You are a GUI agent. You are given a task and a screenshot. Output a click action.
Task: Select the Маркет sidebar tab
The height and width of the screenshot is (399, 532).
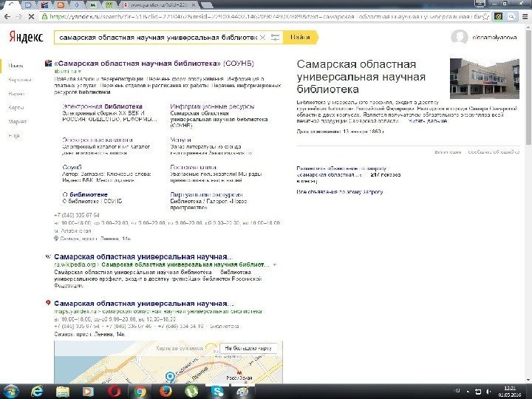click(x=17, y=121)
